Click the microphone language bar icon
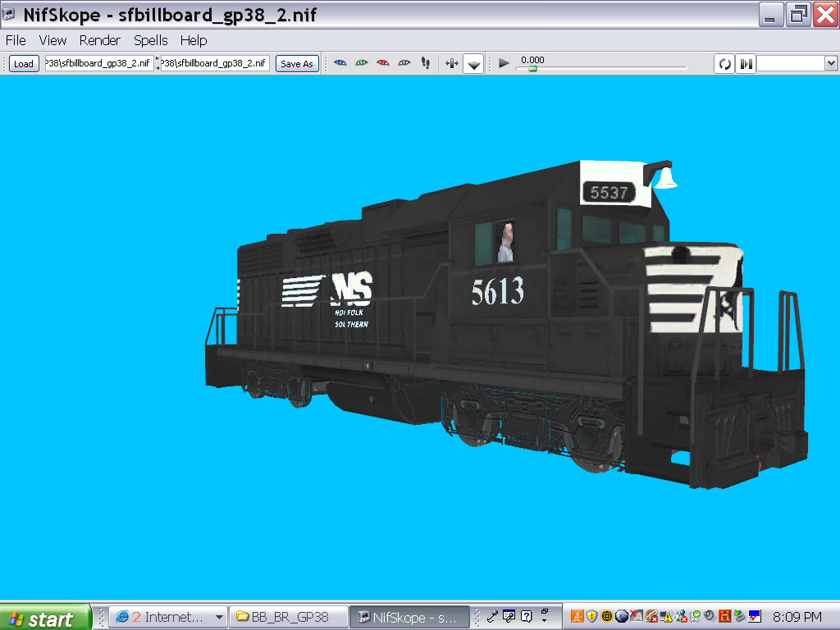Image resolution: width=840 pixels, height=630 pixels. click(x=492, y=617)
